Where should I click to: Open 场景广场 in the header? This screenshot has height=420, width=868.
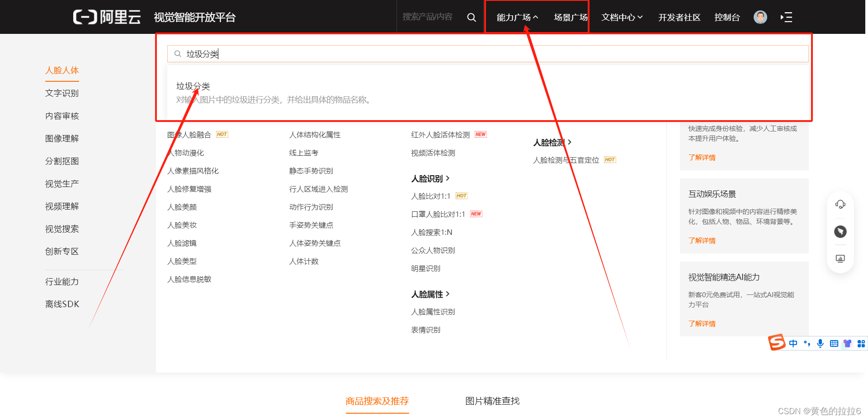571,17
